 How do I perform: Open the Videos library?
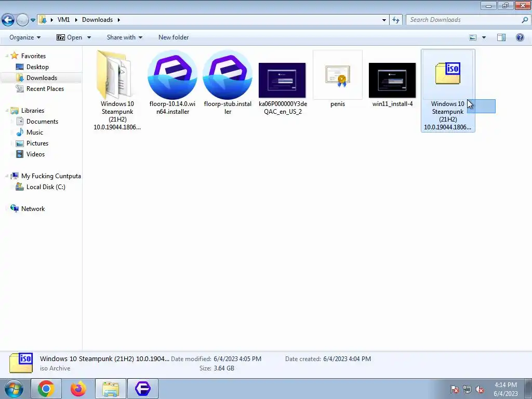tap(35, 154)
